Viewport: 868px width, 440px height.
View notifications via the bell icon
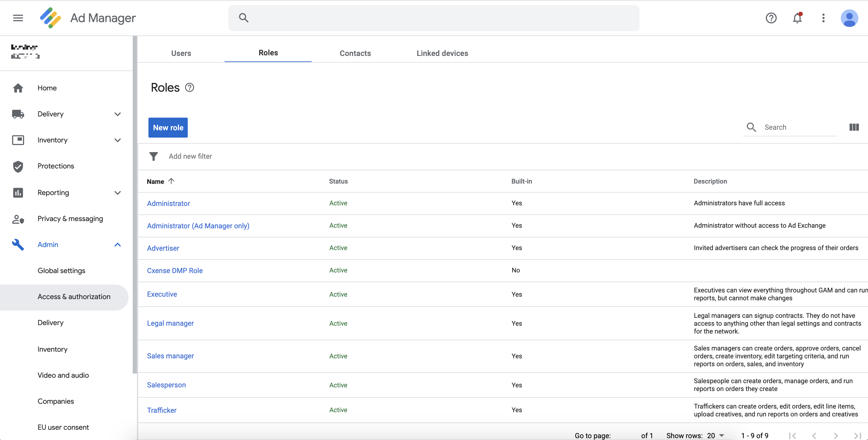[797, 18]
